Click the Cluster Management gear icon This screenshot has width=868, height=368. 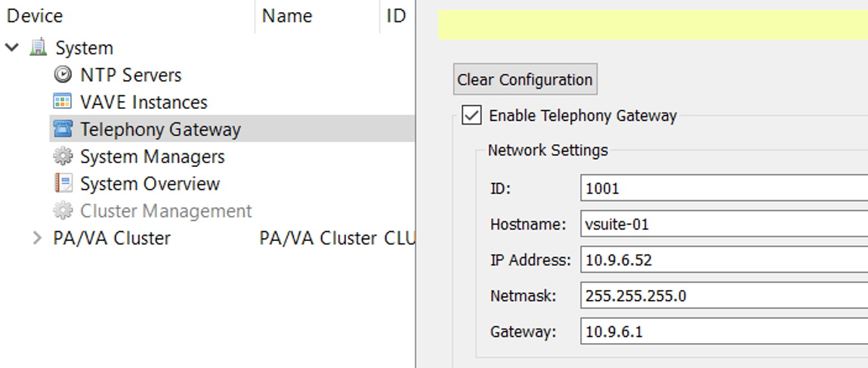(63, 211)
